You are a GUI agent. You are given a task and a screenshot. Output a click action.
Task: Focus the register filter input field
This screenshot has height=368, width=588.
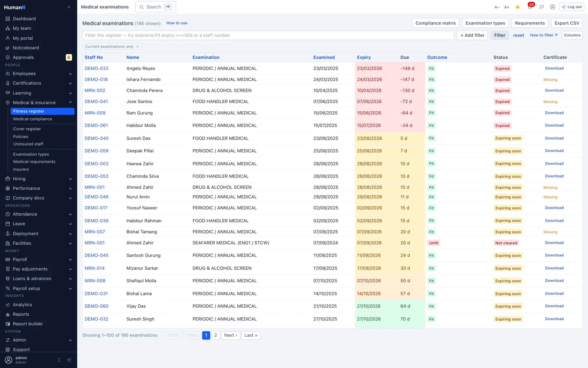pyautogui.click(x=268, y=35)
